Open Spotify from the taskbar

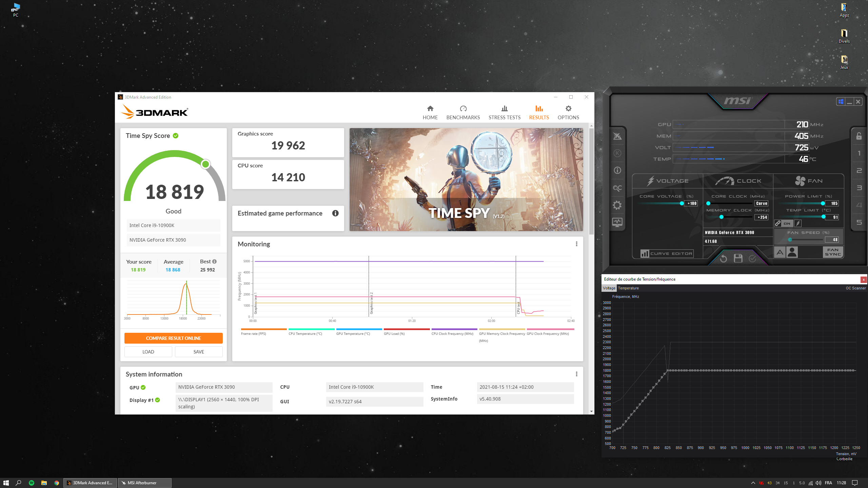coord(32,483)
